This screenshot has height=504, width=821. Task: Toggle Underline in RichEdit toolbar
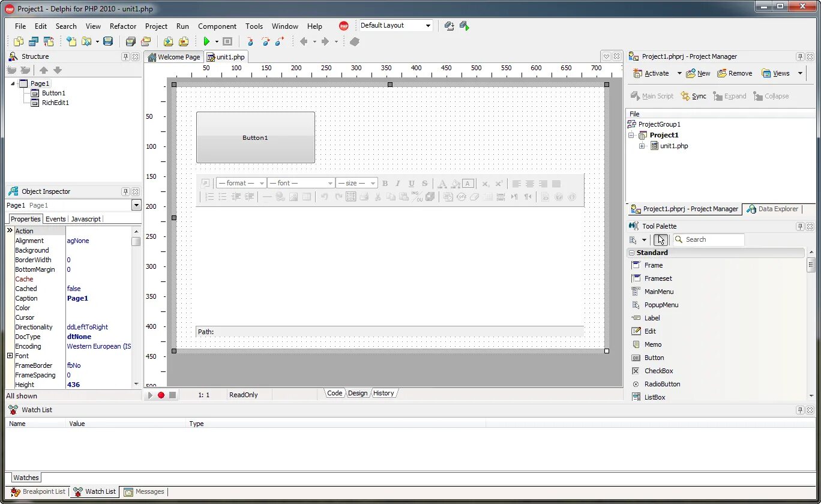click(412, 184)
